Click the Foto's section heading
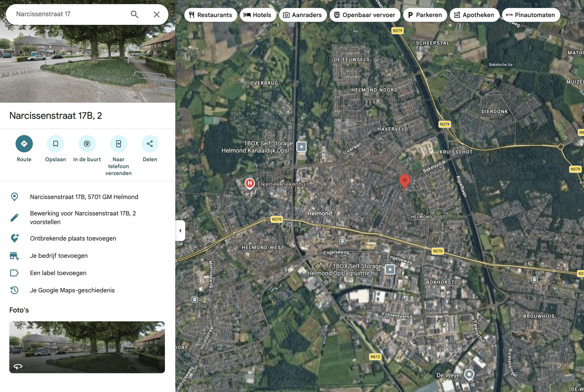The image size is (584, 392). tap(19, 310)
